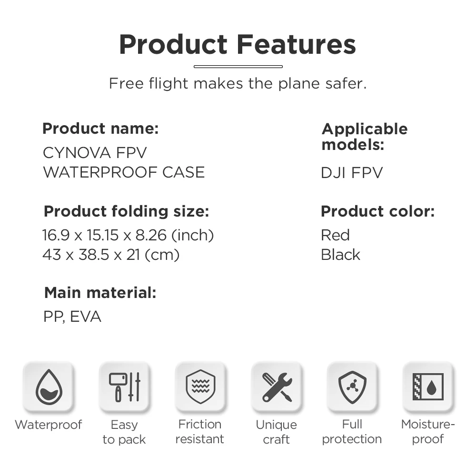Click the Friction resistant shield icon
The image size is (476, 476).
(200, 387)
